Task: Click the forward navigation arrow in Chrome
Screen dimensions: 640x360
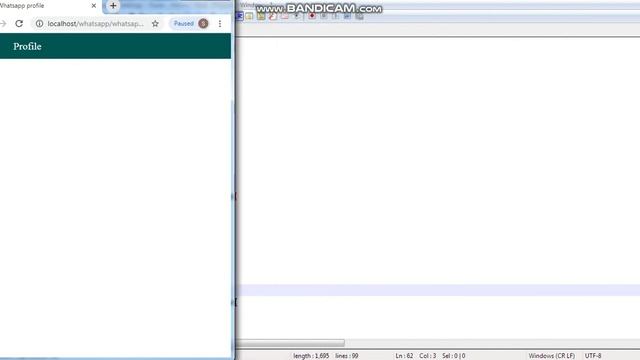Action: (3, 24)
